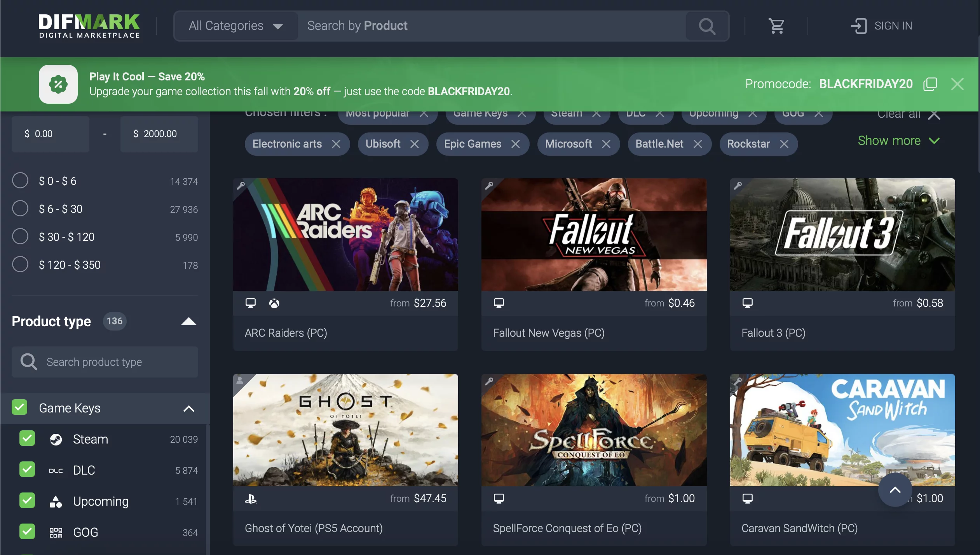
Task: Open the All Categories dropdown
Action: tap(235, 26)
